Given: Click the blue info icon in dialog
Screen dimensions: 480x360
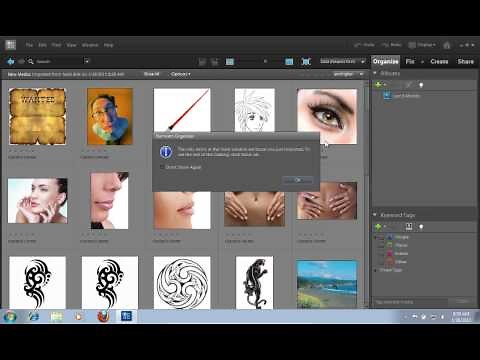Looking at the screenshot, I should click(166, 152).
